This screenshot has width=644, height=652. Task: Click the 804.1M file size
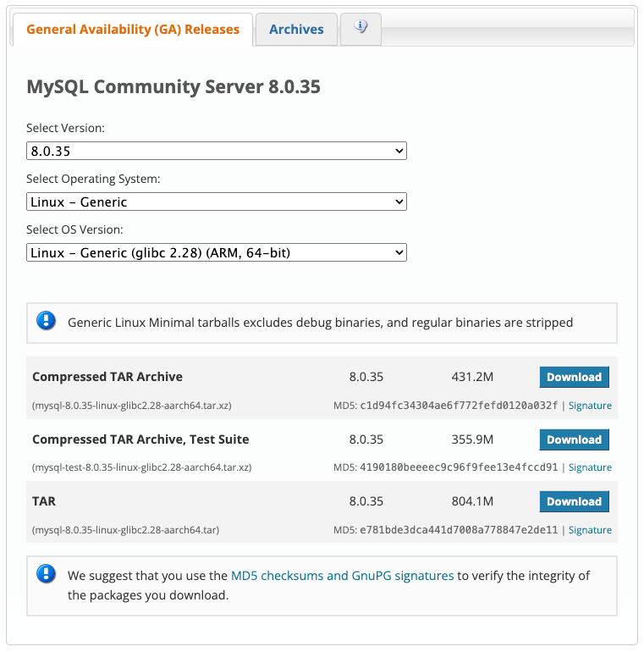(472, 501)
